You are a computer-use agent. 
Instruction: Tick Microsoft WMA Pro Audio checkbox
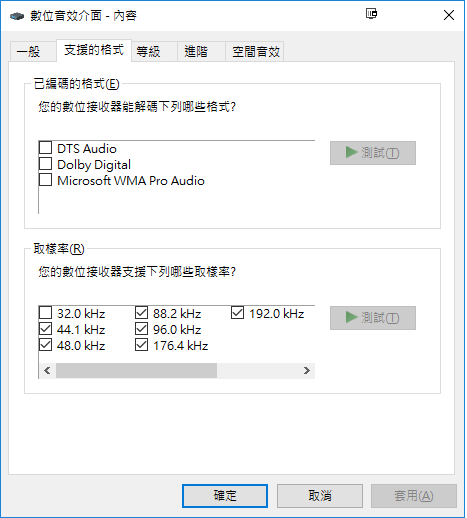(46, 180)
